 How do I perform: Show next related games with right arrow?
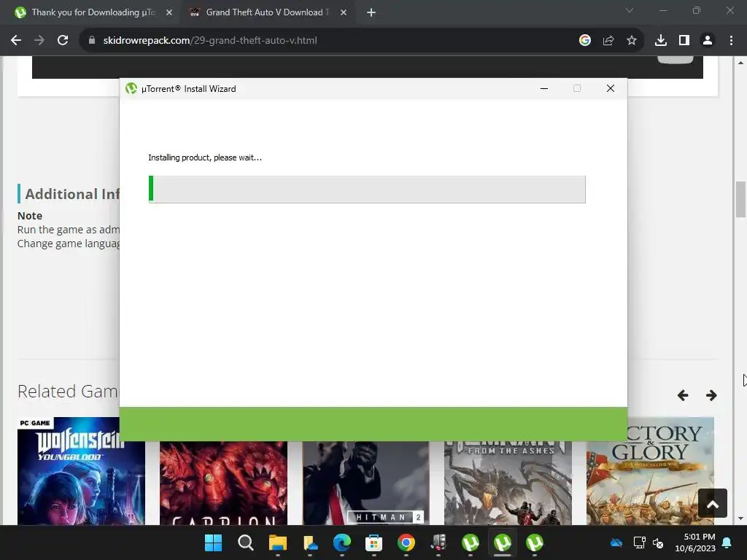coord(711,395)
